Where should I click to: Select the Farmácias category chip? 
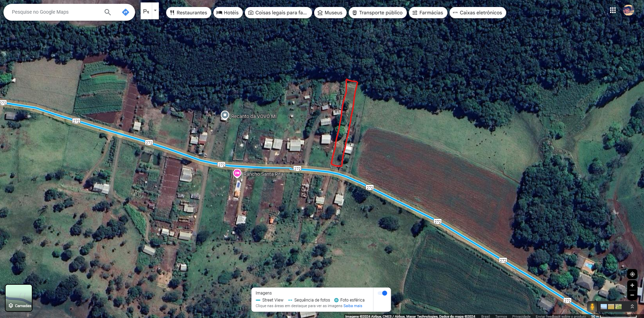[428, 13]
